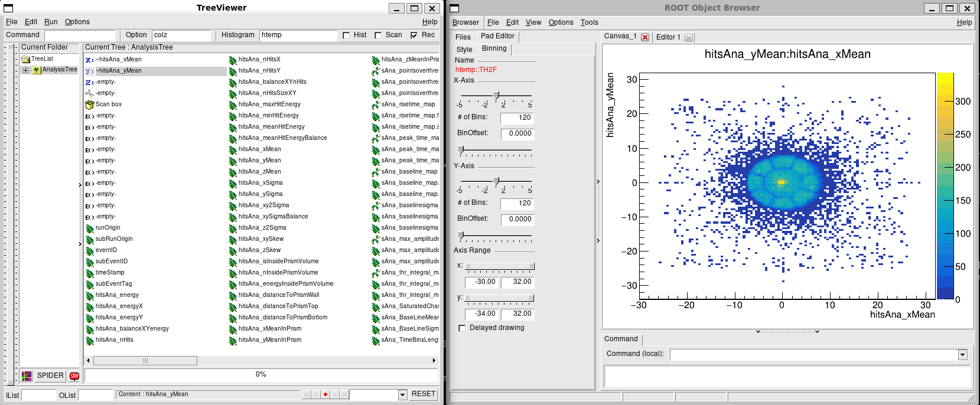Click the X-Axis # of Bins field

[517, 118]
